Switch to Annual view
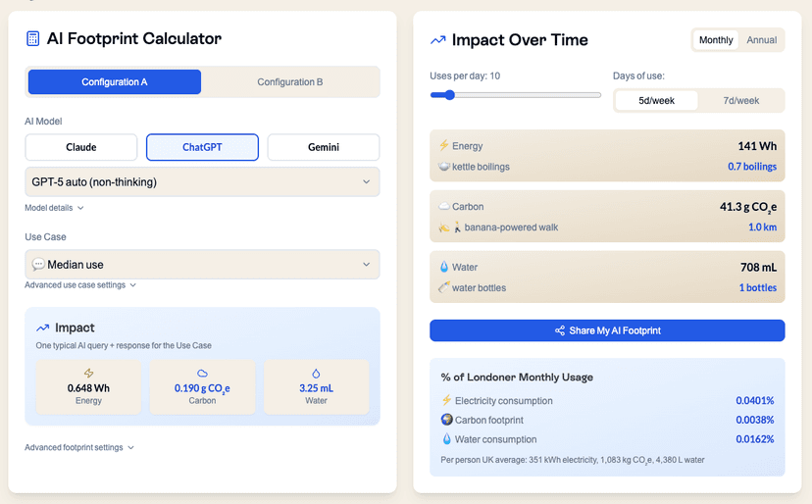 click(761, 40)
